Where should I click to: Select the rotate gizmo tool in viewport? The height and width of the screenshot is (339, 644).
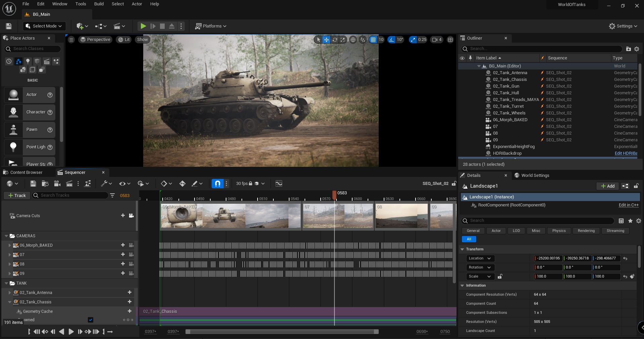pyautogui.click(x=335, y=40)
